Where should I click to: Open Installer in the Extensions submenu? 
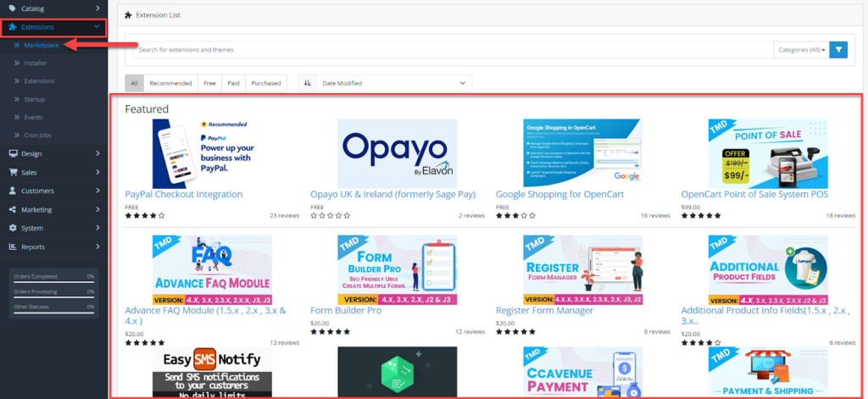35,63
